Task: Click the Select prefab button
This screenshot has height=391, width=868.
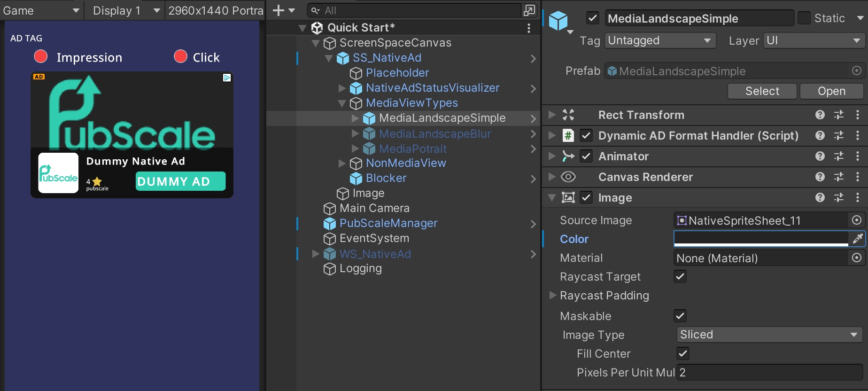Action: point(762,91)
